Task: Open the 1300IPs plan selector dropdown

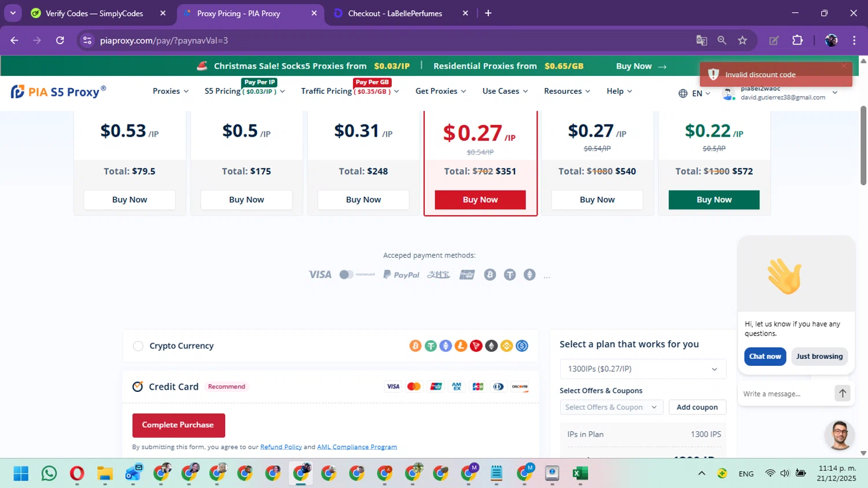Action: pyautogui.click(x=643, y=369)
